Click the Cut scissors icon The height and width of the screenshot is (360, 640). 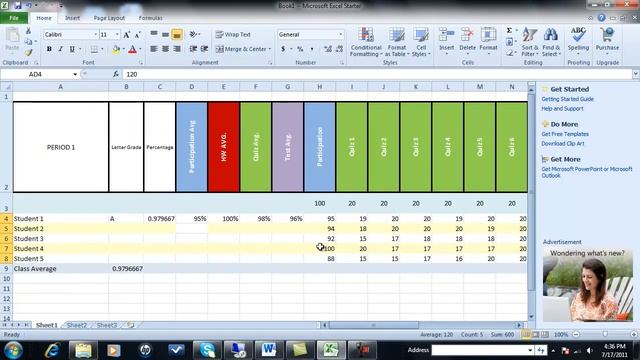pyautogui.click(x=28, y=31)
